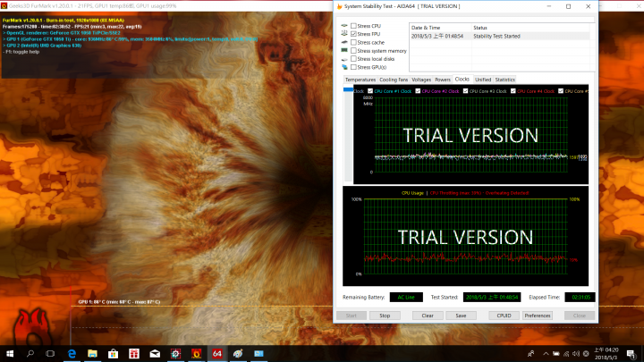Open the network tray icon
This screenshot has height=362, width=644.
tap(566, 353)
